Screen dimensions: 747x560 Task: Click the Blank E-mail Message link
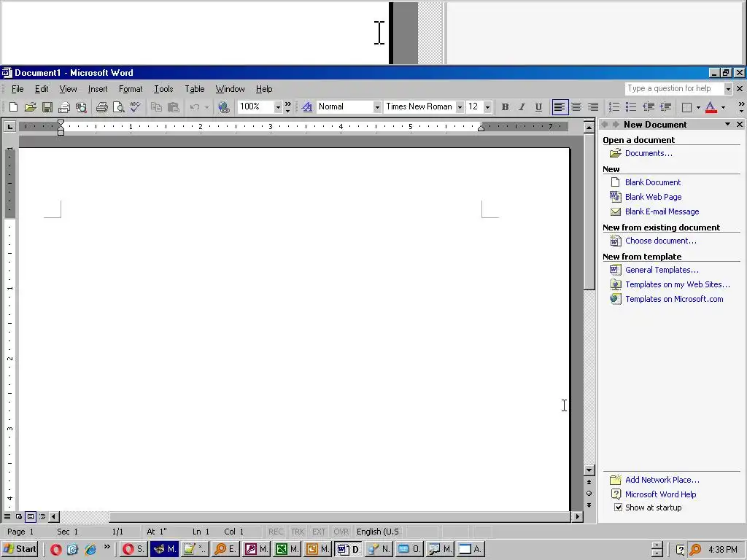click(662, 211)
